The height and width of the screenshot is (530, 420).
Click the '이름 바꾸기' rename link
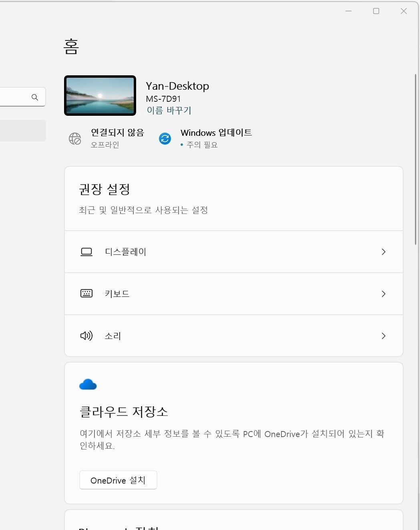169,110
